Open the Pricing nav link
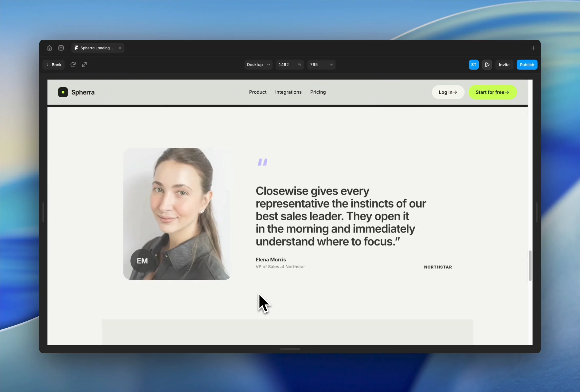Viewport: 580px width, 392px height. pyautogui.click(x=318, y=92)
